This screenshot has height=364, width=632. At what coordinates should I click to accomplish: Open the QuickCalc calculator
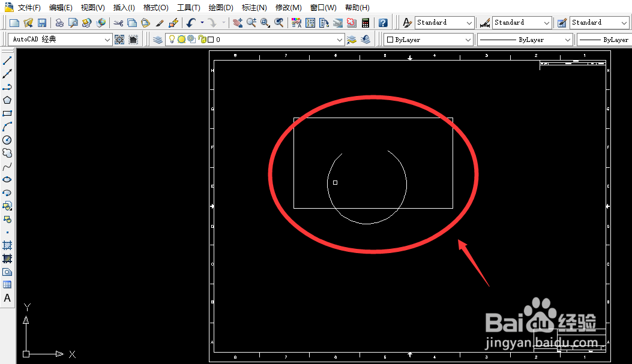(365, 23)
